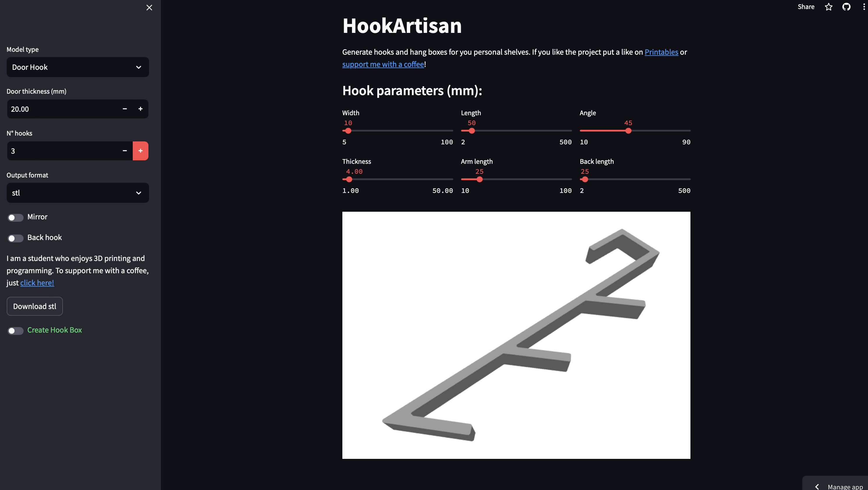Viewport: 868px width, 490px height.
Task: Enable the Mirror toggle
Action: coord(15,217)
